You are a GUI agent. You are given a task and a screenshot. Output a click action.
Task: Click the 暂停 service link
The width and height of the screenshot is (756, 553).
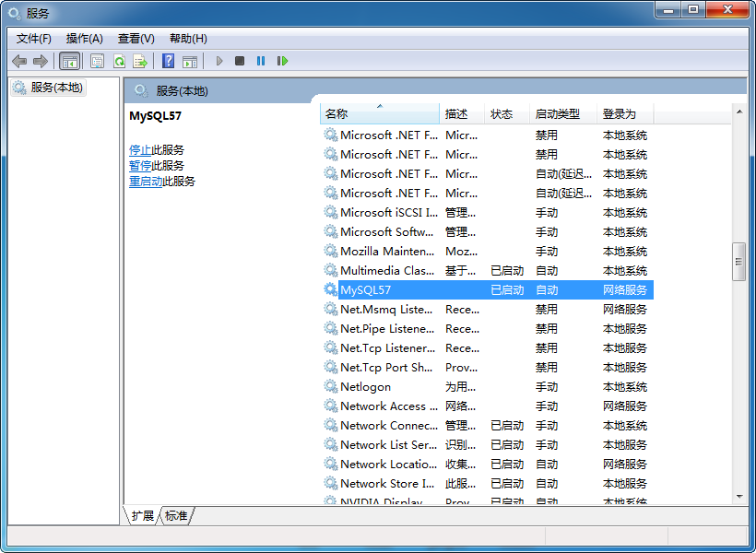point(140,166)
